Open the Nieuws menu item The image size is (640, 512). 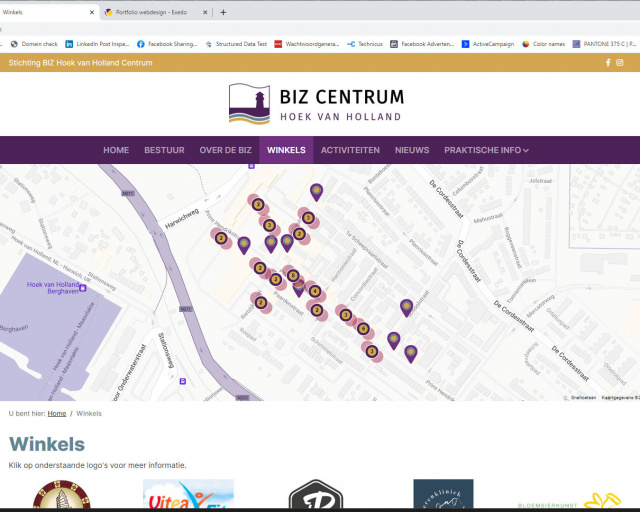click(x=412, y=150)
